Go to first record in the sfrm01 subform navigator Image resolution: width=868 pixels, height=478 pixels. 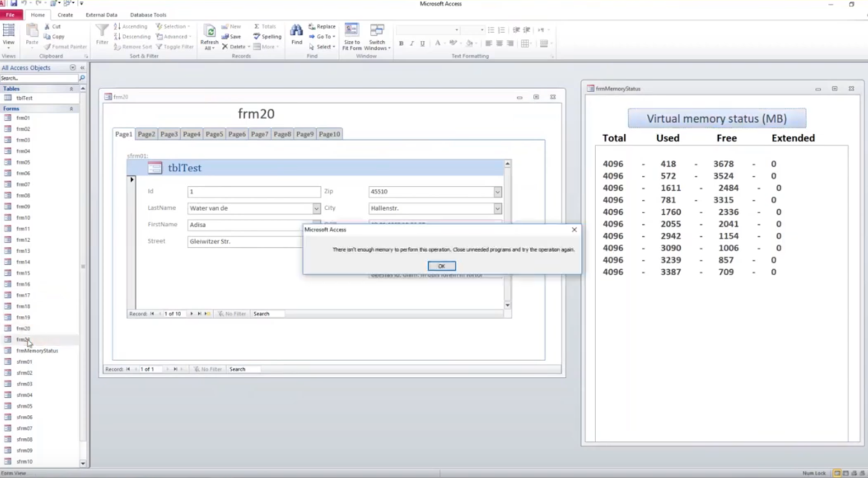pos(152,314)
